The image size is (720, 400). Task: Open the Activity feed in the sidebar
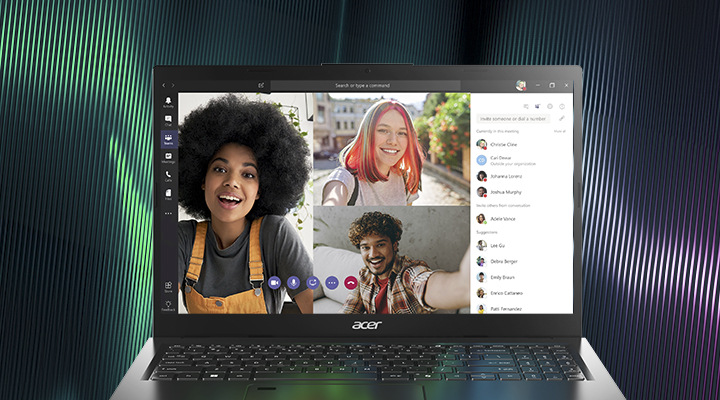coord(168,102)
